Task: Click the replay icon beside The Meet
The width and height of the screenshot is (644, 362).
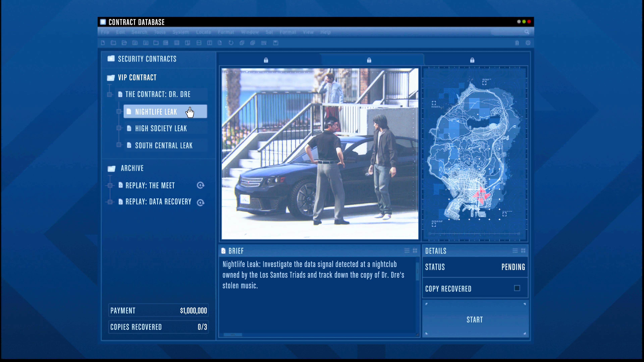Action: [201, 185]
